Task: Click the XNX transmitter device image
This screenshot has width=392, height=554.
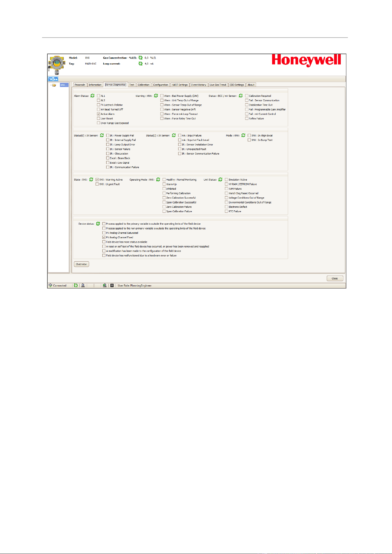Action: (x=57, y=65)
